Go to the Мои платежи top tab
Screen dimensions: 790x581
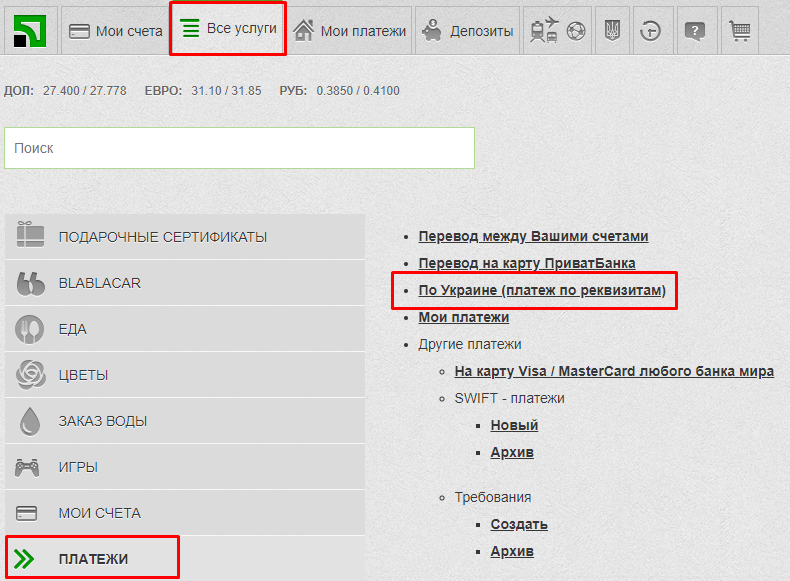point(350,30)
